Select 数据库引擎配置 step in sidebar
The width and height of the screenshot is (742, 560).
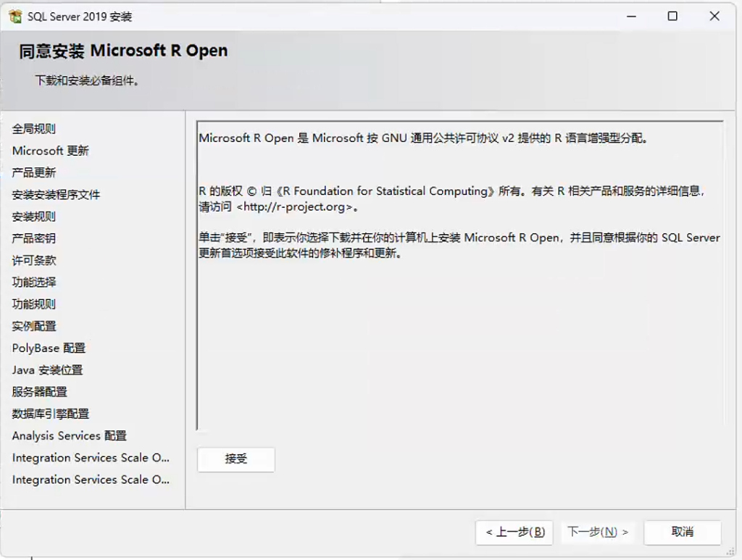click(x=51, y=414)
